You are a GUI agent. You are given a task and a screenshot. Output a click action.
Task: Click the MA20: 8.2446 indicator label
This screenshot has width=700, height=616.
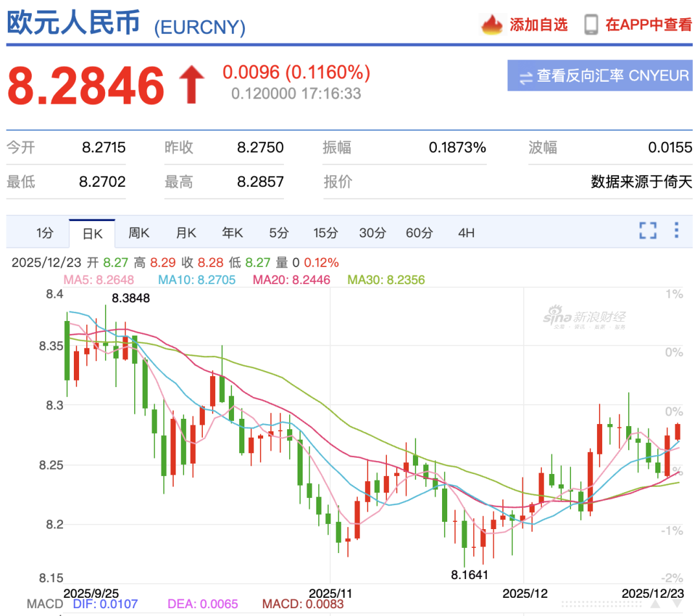point(291,279)
